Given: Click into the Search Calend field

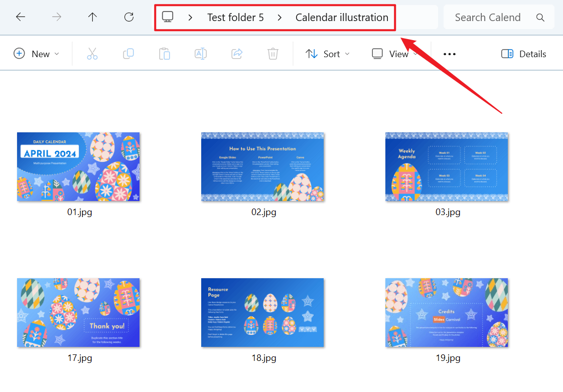Looking at the screenshot, I should point(488,17).
